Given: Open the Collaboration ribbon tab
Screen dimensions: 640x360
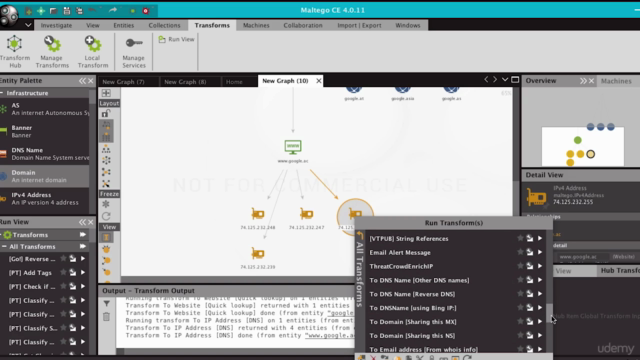Looking at the screenshot, I should (x=303, y=25).
